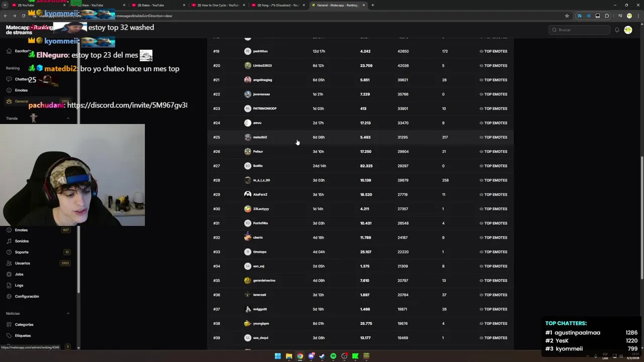Click TOP EMOTES for pedrit0uu

493,51
